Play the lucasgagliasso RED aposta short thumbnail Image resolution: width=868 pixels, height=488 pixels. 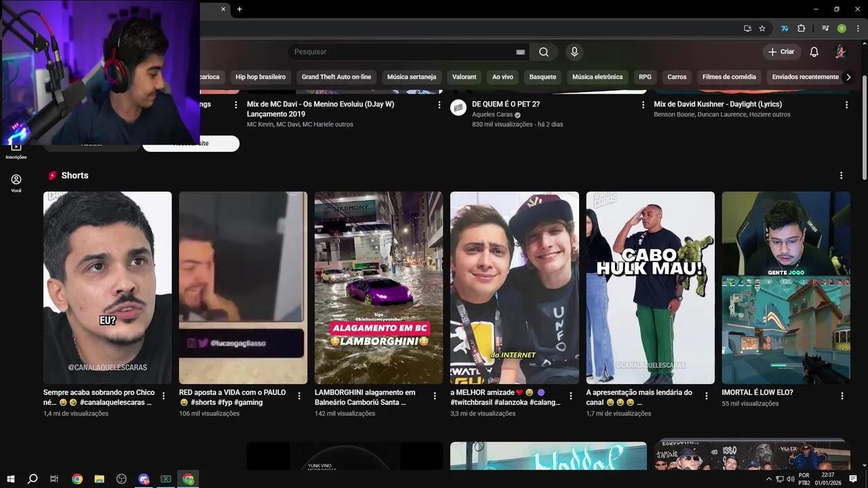click(243, 287)
